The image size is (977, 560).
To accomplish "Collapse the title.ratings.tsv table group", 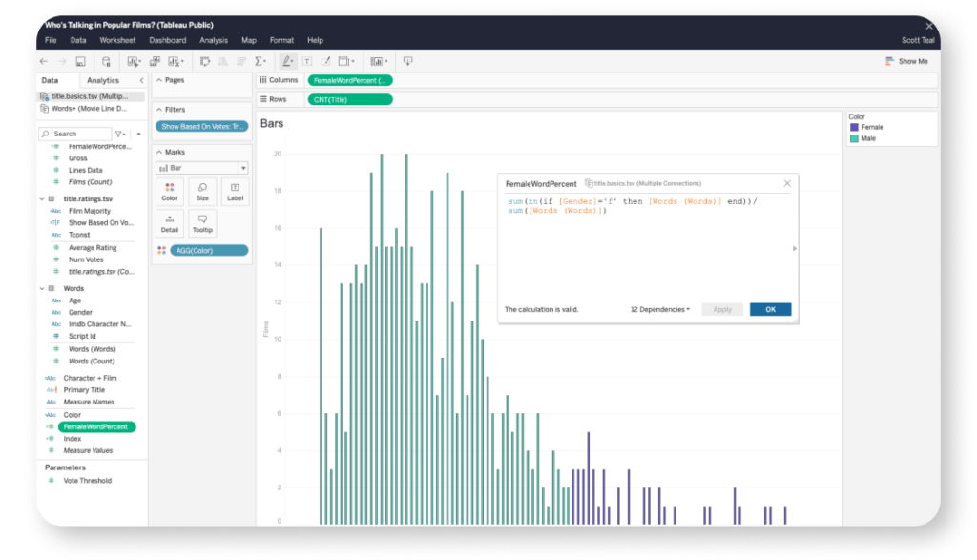I will click(42, 199).
